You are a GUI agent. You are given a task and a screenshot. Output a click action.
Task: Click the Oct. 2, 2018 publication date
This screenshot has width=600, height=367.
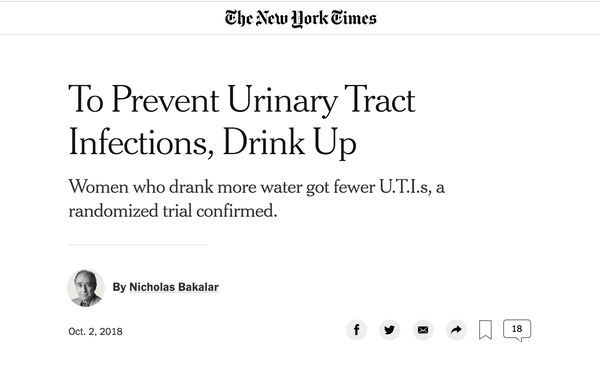(x=95, y=331)
